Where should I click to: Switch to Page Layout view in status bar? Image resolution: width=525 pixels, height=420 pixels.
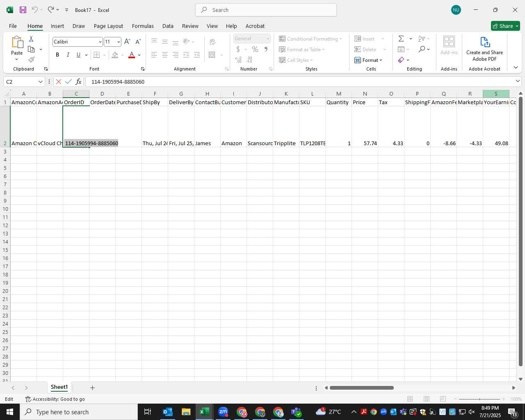[x=426, y=399]
